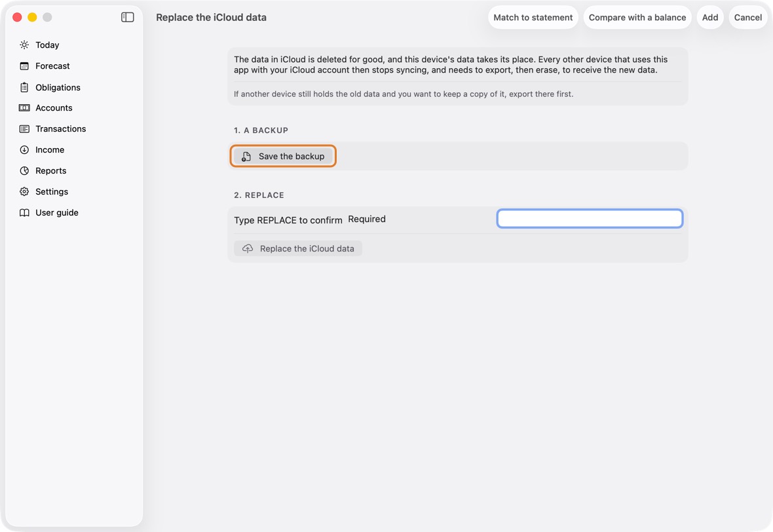
Task: Click the sun icon beside Today
Action: pos(24,45)
